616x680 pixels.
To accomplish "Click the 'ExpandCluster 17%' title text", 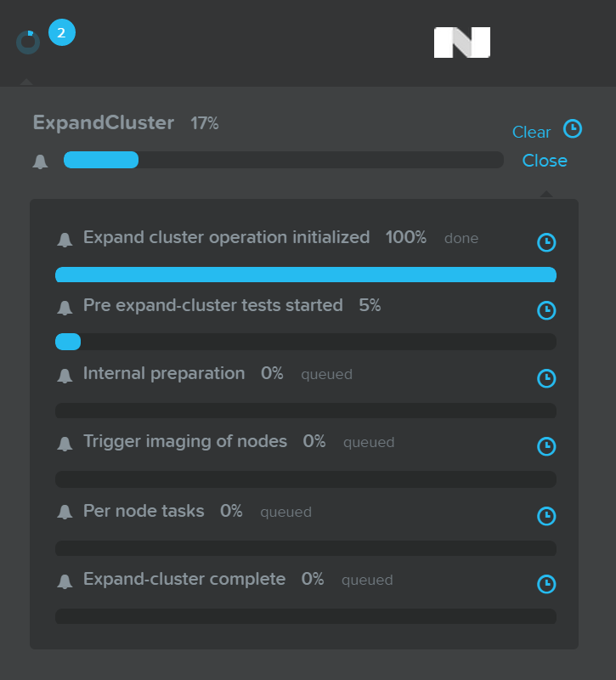I will click(102, 123).
